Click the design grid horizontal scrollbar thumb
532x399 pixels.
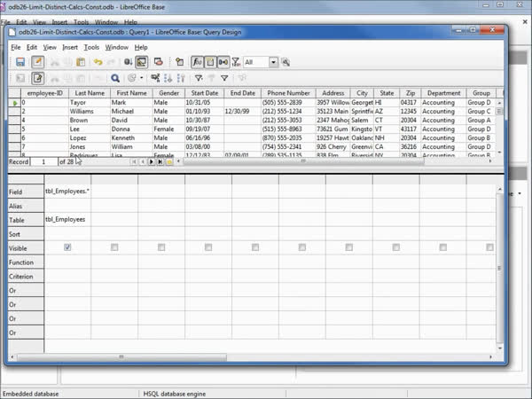pyautogui.click(x=121, y=357)
